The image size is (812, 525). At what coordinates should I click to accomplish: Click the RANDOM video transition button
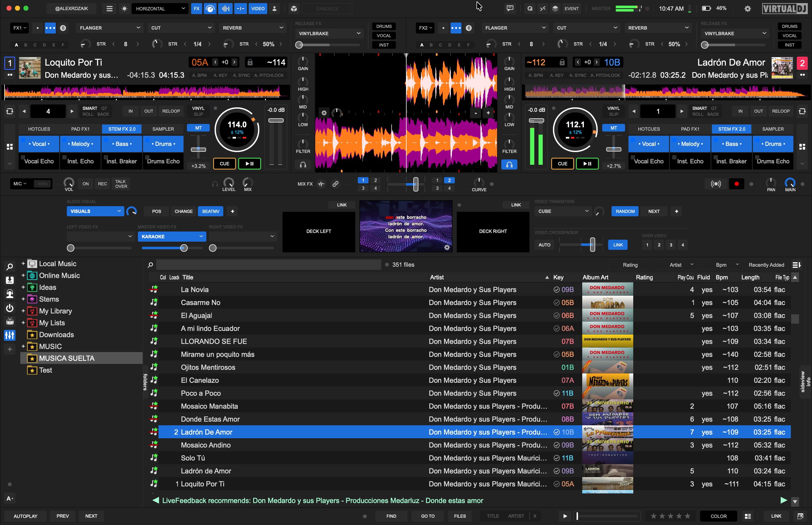(x=625, y=211)
